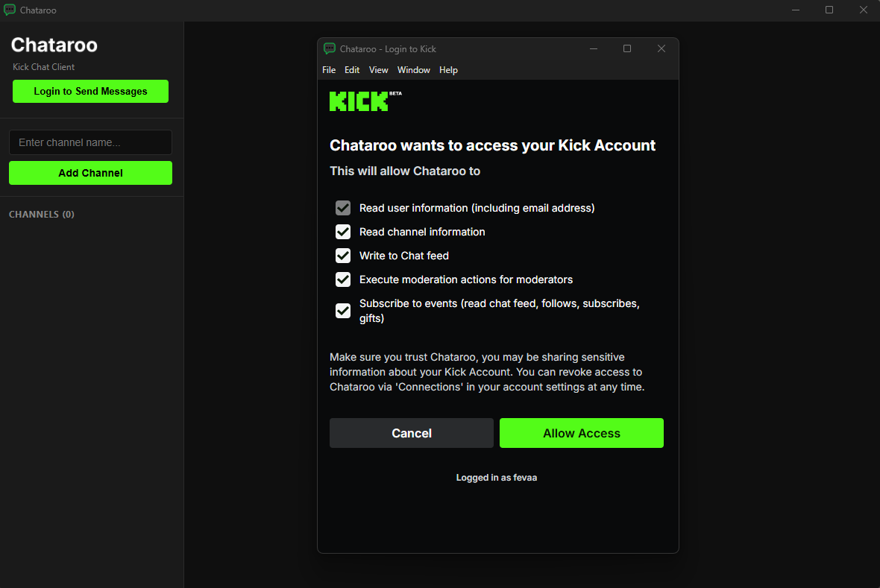Uncheck the Subscribe to events permission
880x588 pixels.
pyautogui.click(x=342, y=310)
